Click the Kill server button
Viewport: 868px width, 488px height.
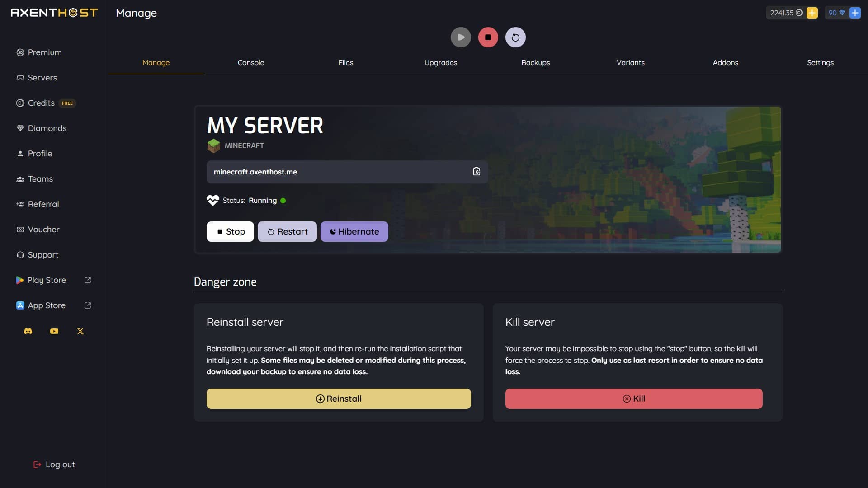point(634,399)
